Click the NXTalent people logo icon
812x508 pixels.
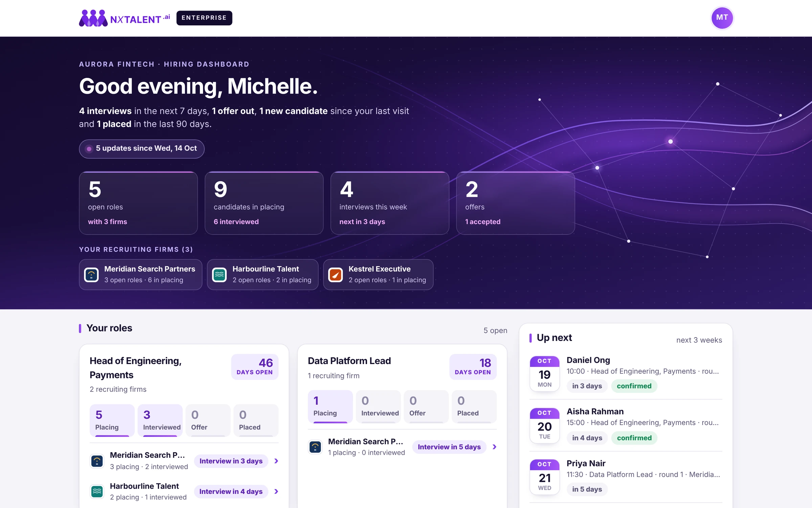tap(93, 18)
